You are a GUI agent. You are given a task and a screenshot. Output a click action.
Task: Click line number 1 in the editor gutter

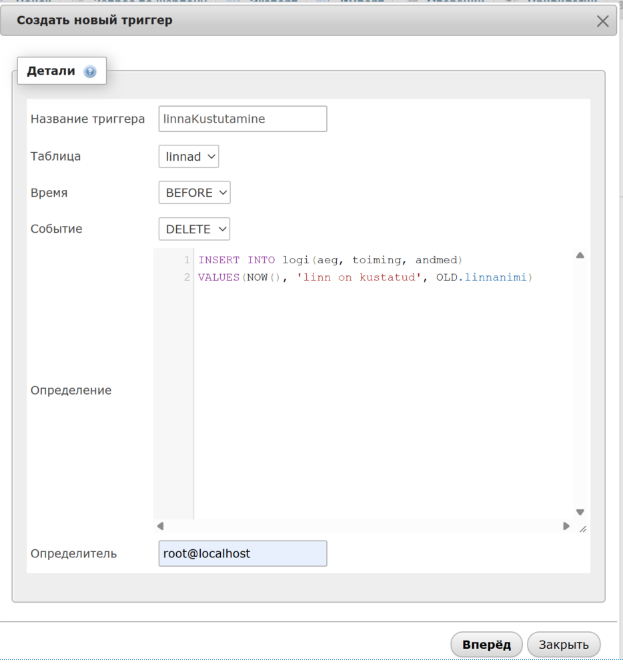click(x=186, y=260)
